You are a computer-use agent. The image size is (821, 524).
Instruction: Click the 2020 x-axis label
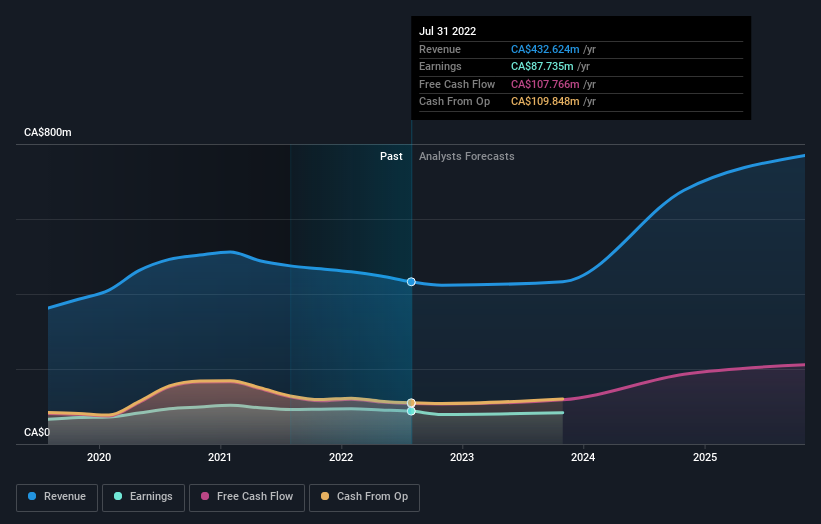(99, 457)
